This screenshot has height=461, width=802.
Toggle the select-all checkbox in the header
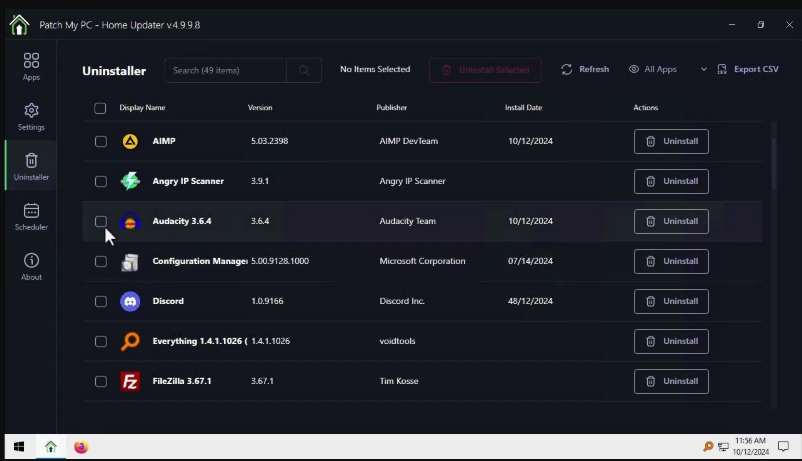click(100, 108)
